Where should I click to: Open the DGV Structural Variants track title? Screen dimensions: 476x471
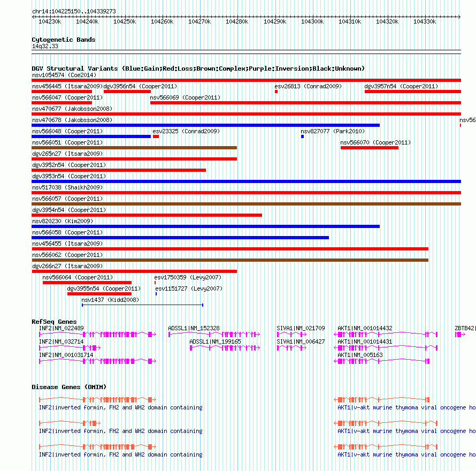pos(198,69)
